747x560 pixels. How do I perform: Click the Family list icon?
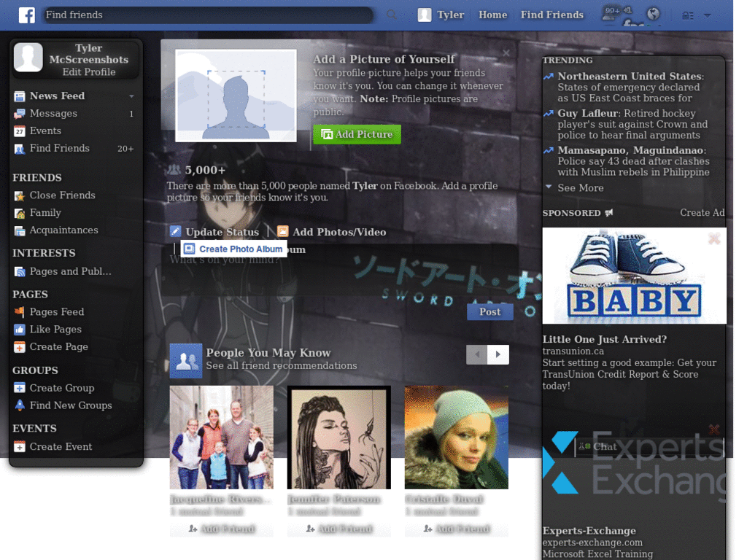20,214
